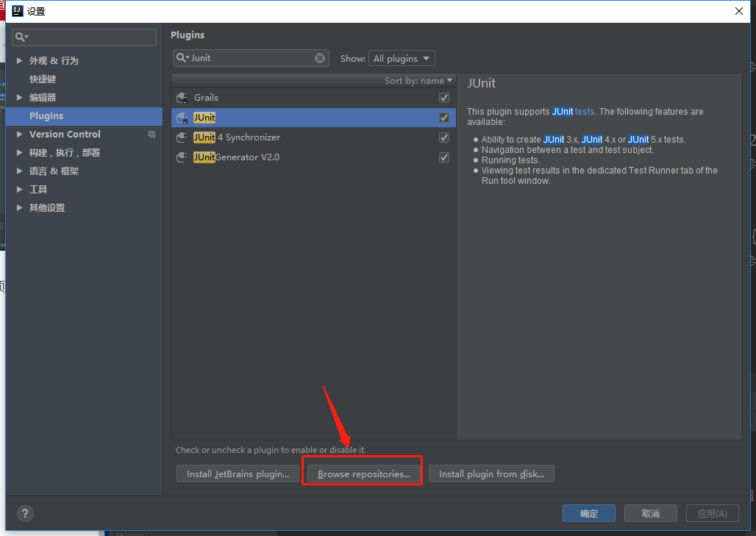The image size is (756, 536).
Task: Disable the Grails plugin checkbox
Action: (x=444, y=98)
